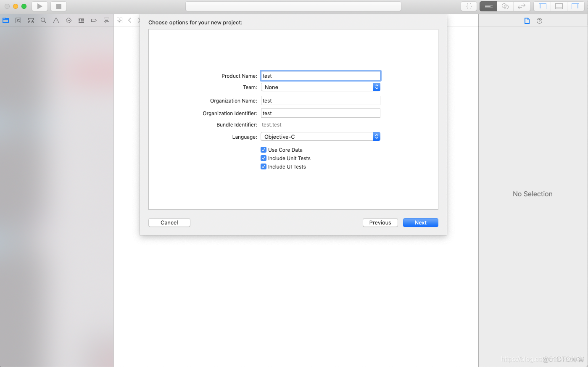Open the Project navigator folder icon

6,20
